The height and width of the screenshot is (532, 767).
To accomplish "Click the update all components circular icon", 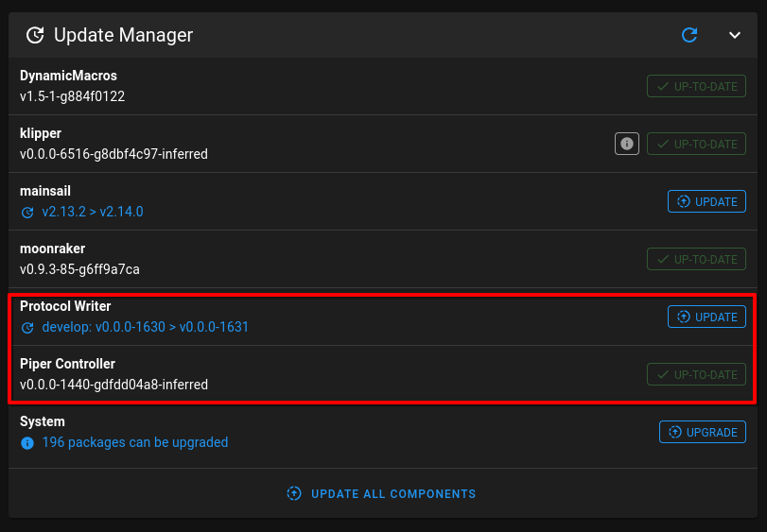I will 294,493.
